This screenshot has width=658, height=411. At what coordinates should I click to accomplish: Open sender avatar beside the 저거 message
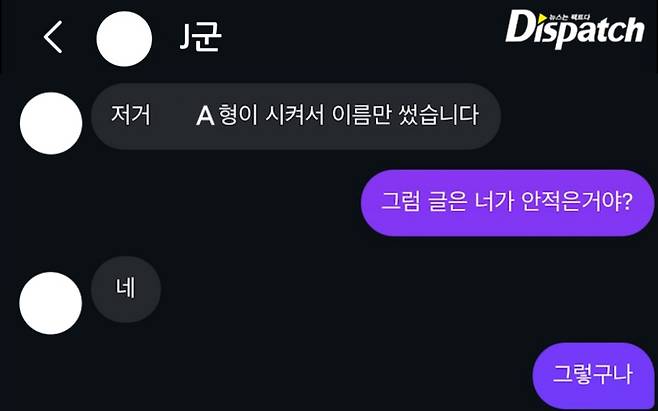[x=51, y=123]
